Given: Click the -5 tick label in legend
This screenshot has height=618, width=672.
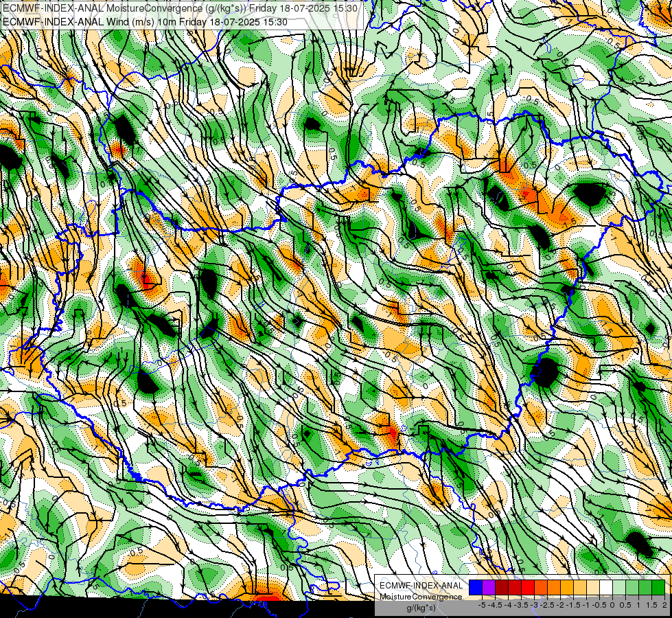Looking at the screenshot, I should point(482,605).
